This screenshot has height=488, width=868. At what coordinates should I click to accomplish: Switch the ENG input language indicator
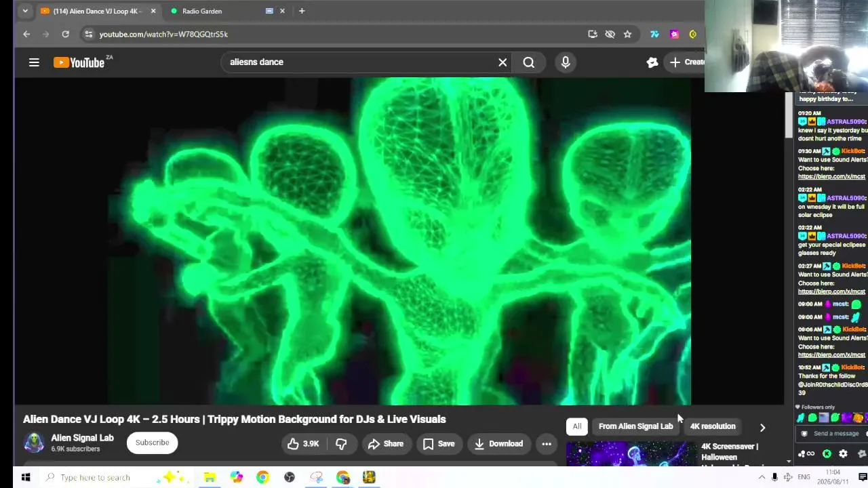click(x=804, y=477)
